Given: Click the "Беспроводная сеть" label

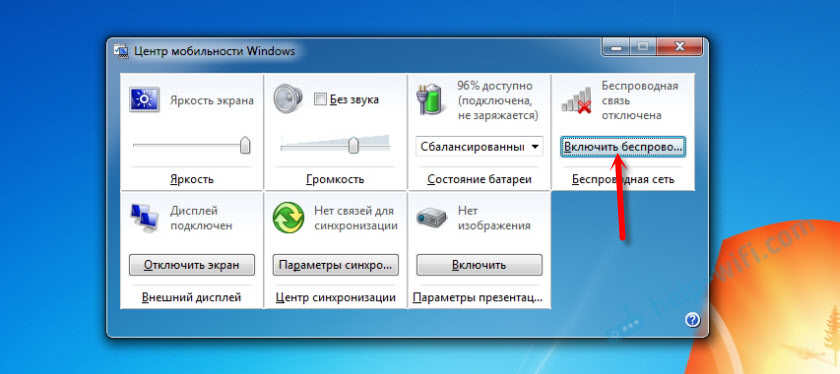Looking at the screenshot, I should (x=623, y=179).
